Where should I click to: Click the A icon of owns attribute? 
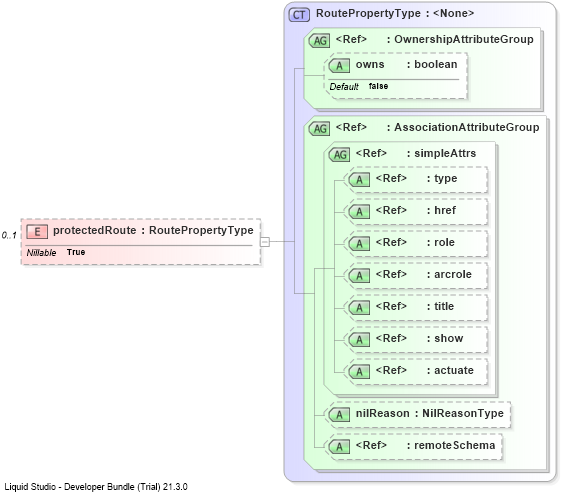point(339,65)
